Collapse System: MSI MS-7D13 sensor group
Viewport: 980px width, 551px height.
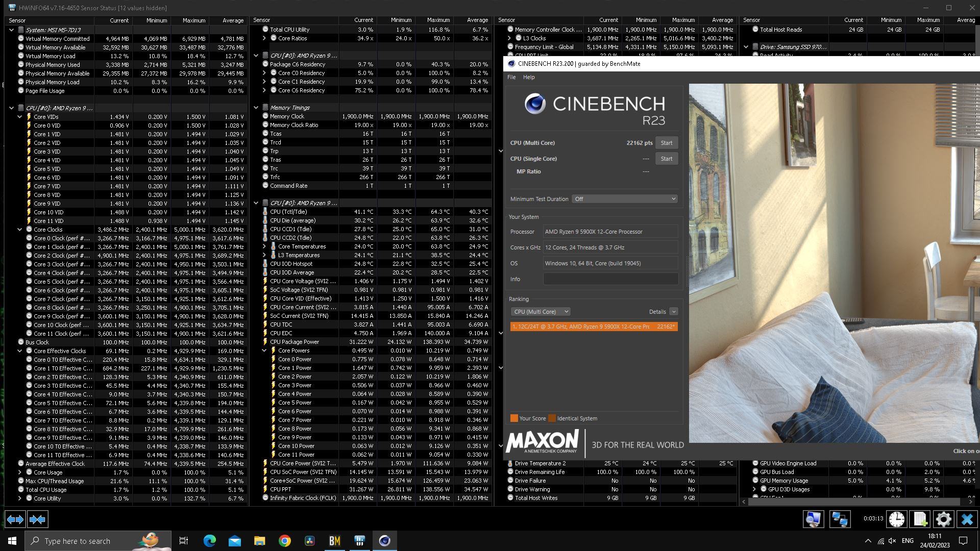[x=11, y=30]
